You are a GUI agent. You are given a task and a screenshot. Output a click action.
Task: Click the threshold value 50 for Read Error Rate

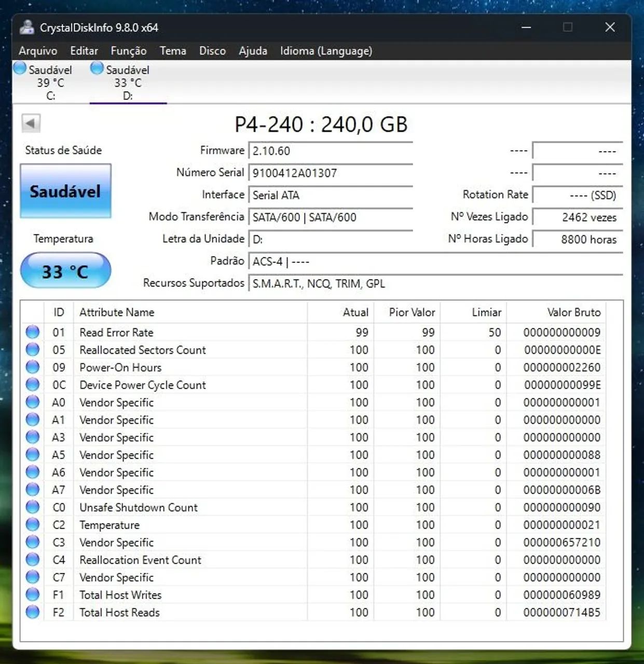point(495,333)
